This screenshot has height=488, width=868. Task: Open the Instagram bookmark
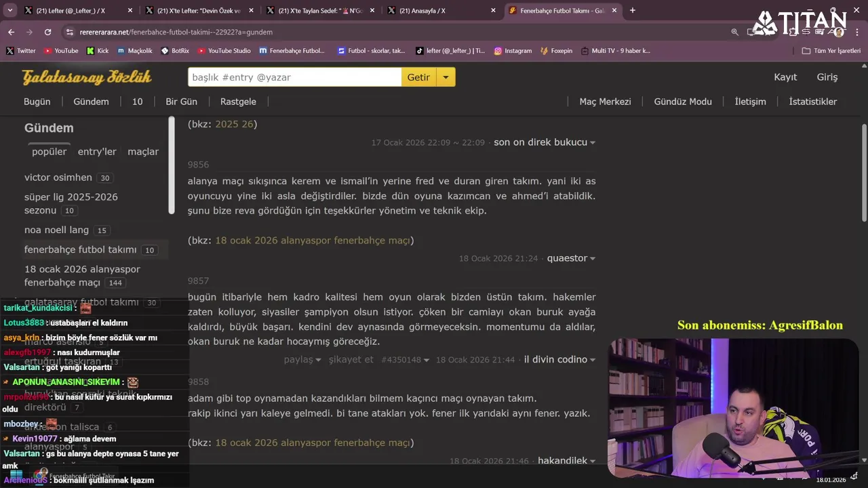(513, 51)
